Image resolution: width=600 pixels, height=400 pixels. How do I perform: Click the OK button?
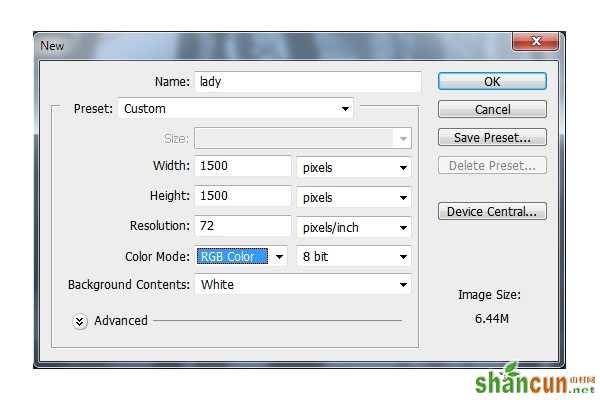point(492,82)
